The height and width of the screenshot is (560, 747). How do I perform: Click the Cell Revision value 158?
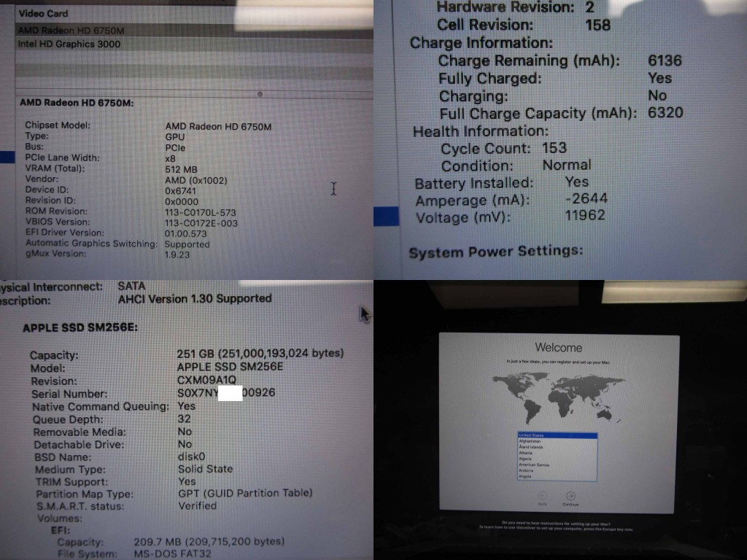[598, 25]
